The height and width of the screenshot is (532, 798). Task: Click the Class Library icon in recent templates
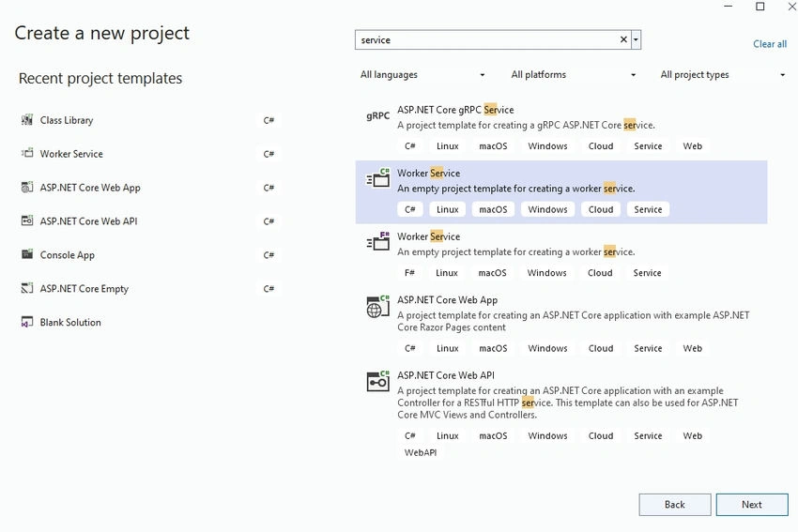point(27,120)
